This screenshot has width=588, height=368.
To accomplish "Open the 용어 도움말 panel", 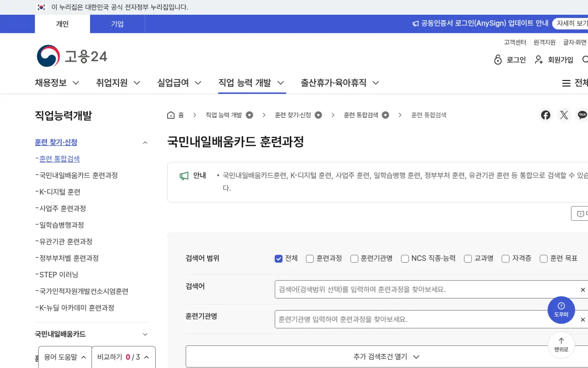I will tap(65, 357).
